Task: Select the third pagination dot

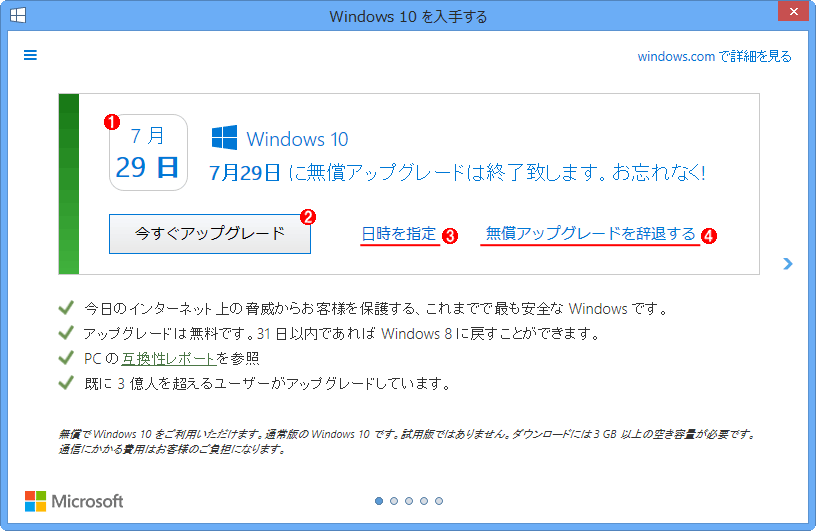Action: pyautogui.click(x=409, y=501)
